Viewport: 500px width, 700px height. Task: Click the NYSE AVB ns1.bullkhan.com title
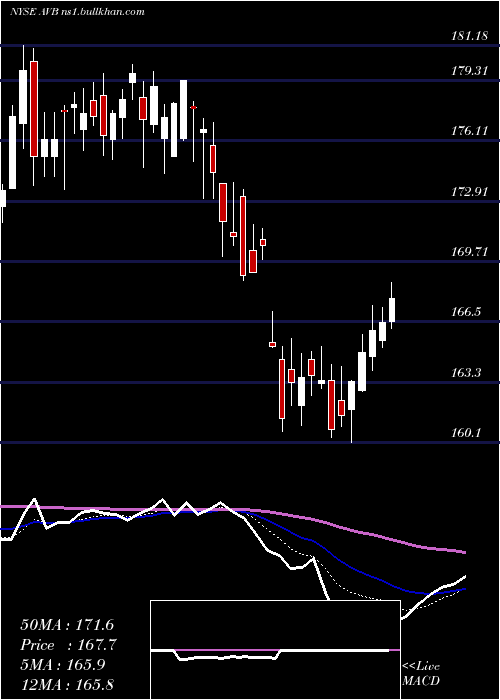point(78,12)
